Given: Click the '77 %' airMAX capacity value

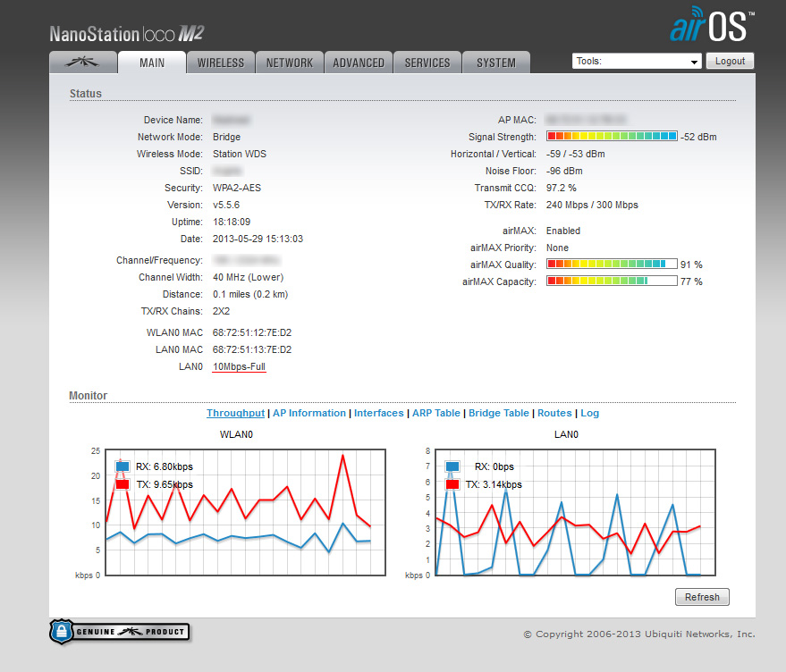Looking at the screenshot, I should [691, 281].
